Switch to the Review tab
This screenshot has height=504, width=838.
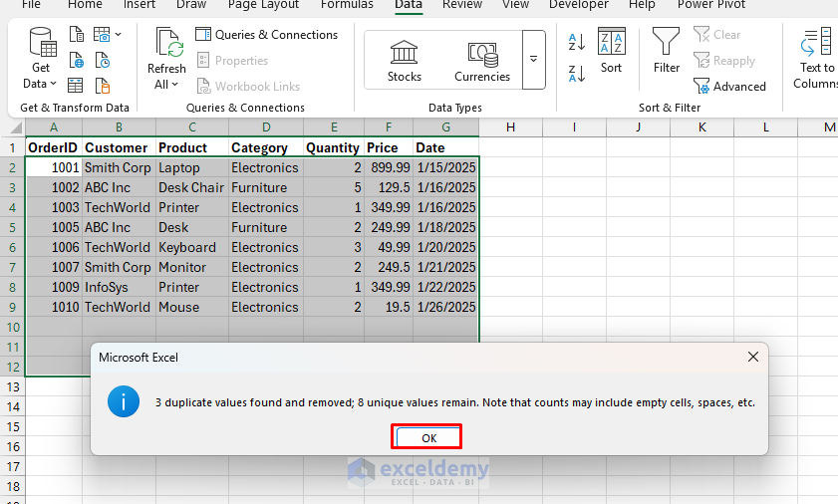point(461,5)
